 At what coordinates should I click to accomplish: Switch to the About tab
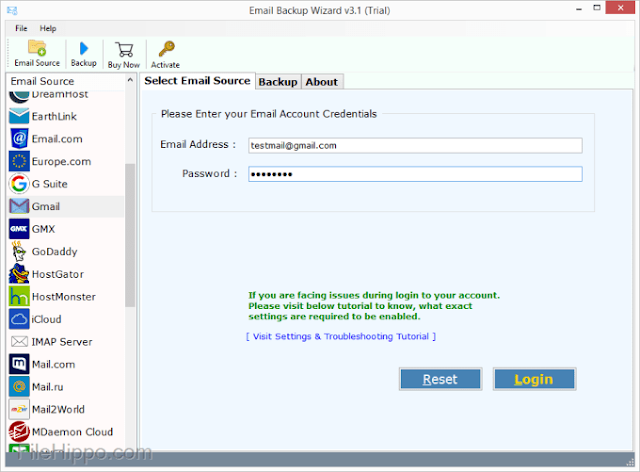tap(322, 82)
